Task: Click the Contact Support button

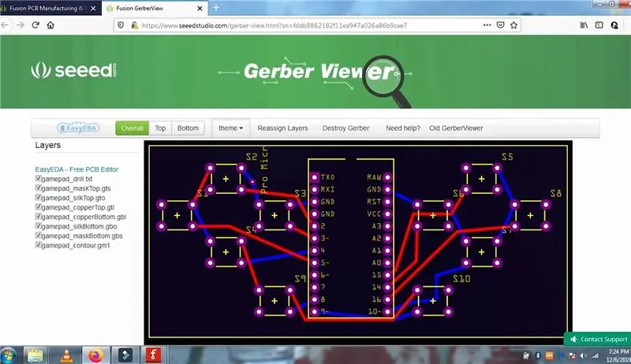Action: [x=599, y=339]
